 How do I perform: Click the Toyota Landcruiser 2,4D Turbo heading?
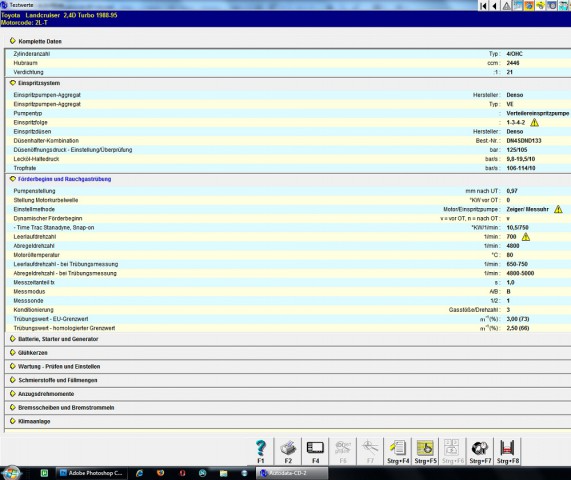(x=59, y=15)
